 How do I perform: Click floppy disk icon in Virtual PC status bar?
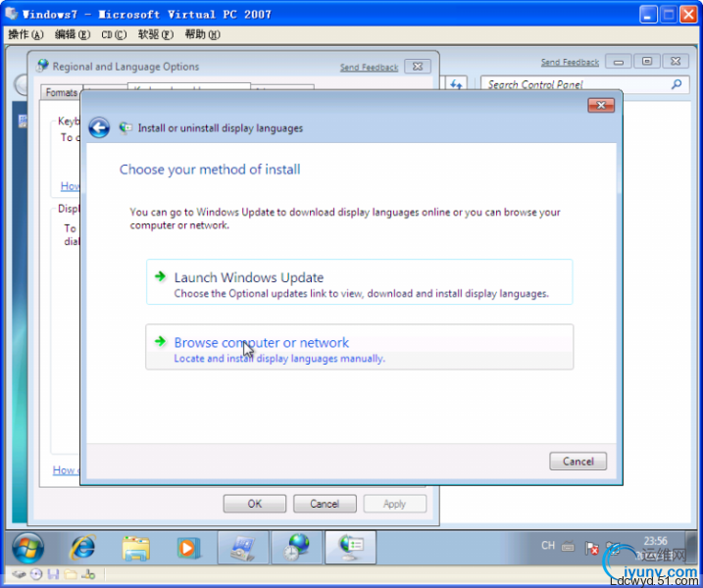[x=53, y=574]
